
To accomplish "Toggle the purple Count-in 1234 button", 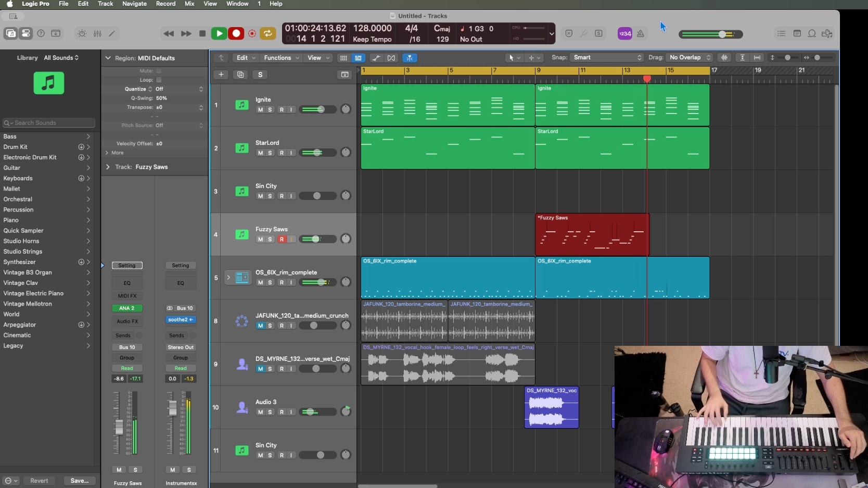I will pyautogui.click(x=625, y=33).
